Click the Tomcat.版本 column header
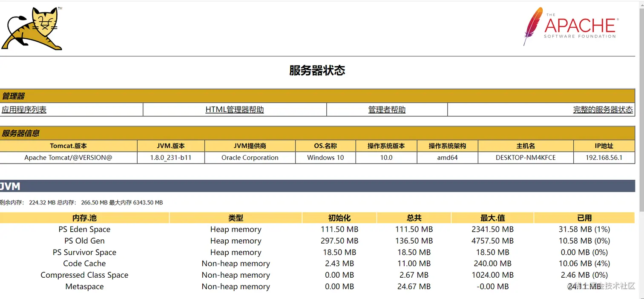644x299 pixels. click(x=69, y=146)
